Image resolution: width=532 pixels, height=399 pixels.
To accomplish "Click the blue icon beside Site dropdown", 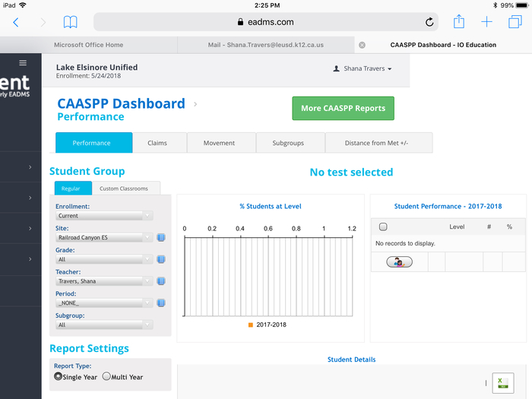I will coord(161,238).
